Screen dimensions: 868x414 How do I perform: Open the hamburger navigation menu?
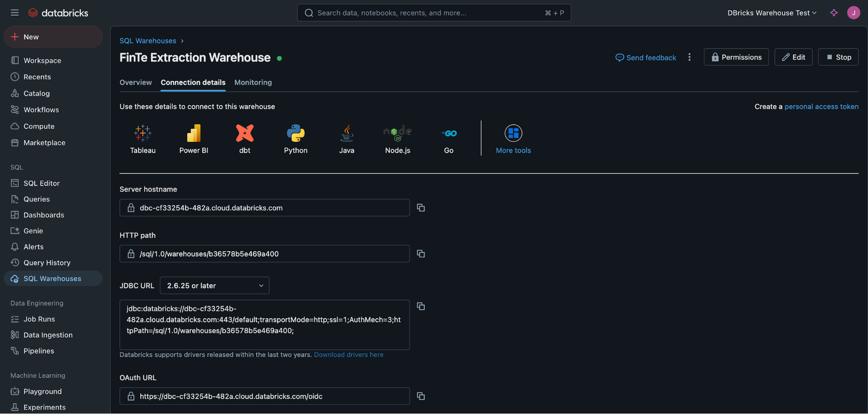(x=15, y=13)
